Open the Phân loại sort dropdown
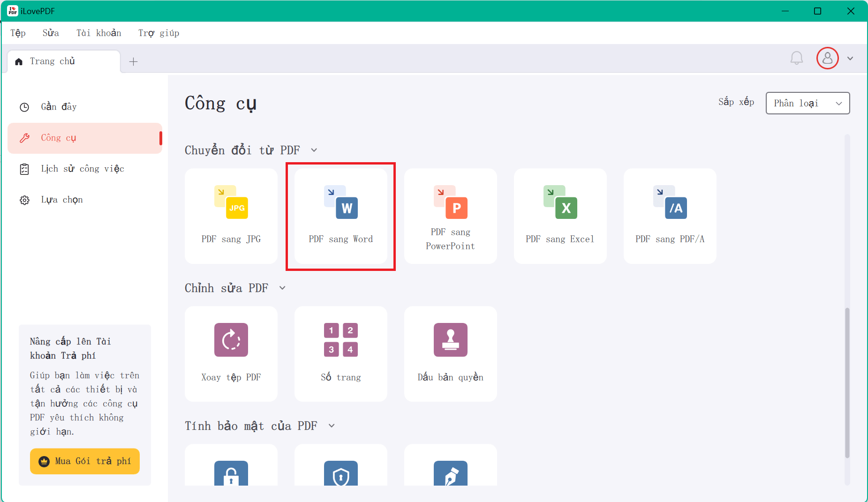The image size is (868, 502). pyautogui.click(x=808, y=103)
